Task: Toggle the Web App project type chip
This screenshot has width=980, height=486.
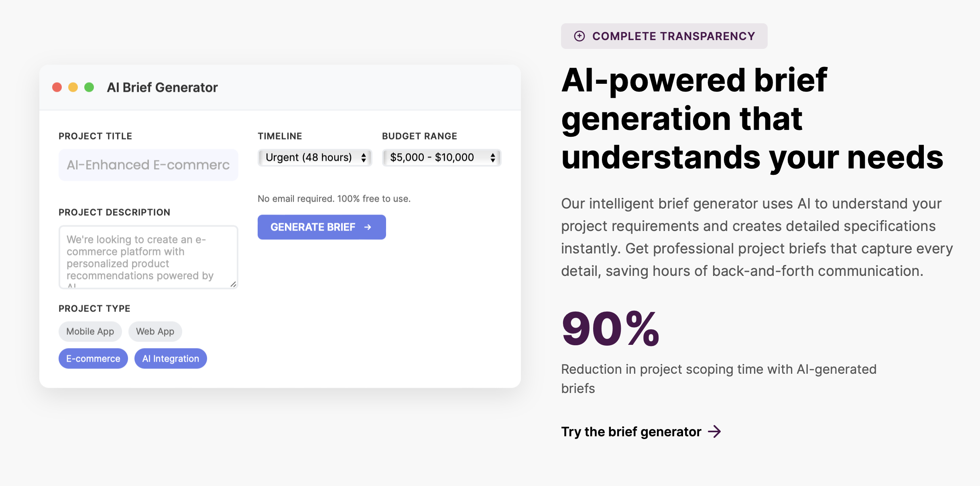Action: point(155,331)
